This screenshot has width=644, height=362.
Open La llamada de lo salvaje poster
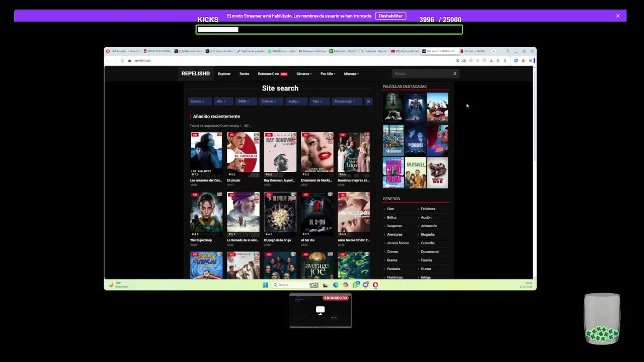243,214
